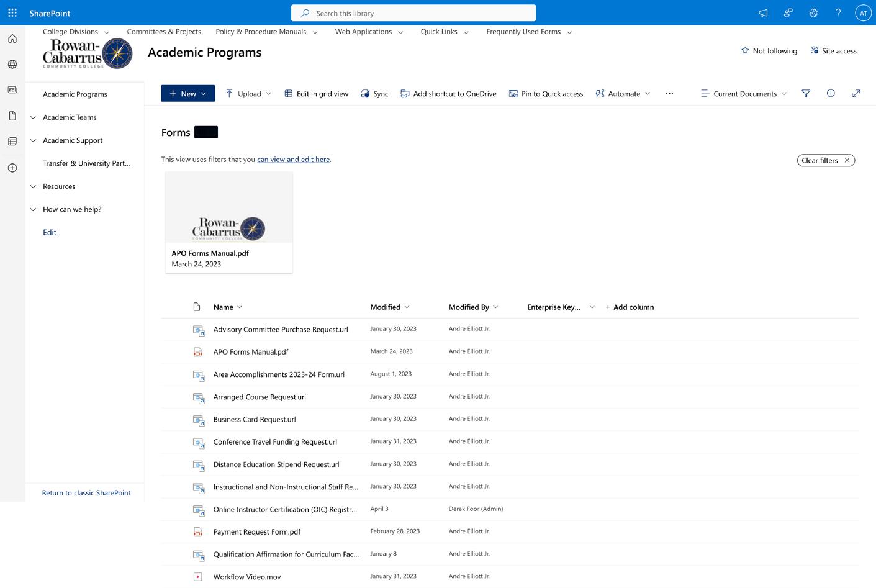Image resolution: width=876 pixels, height=588 pixels.
Task: Expand Resources in left navigation
Action: coord(34,186)
